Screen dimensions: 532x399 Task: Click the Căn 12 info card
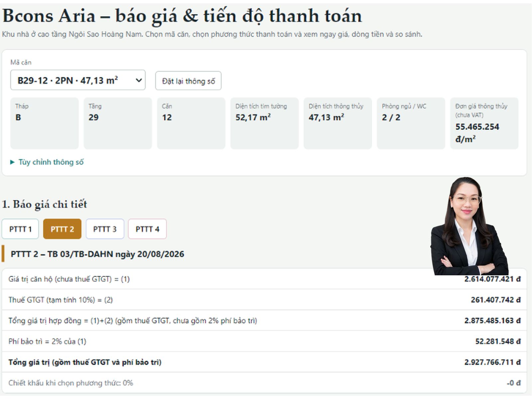(x=191, y=123)
